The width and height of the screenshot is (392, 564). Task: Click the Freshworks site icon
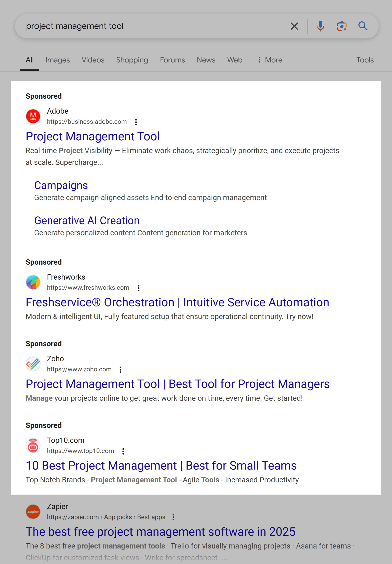click(x=33, y=282)
